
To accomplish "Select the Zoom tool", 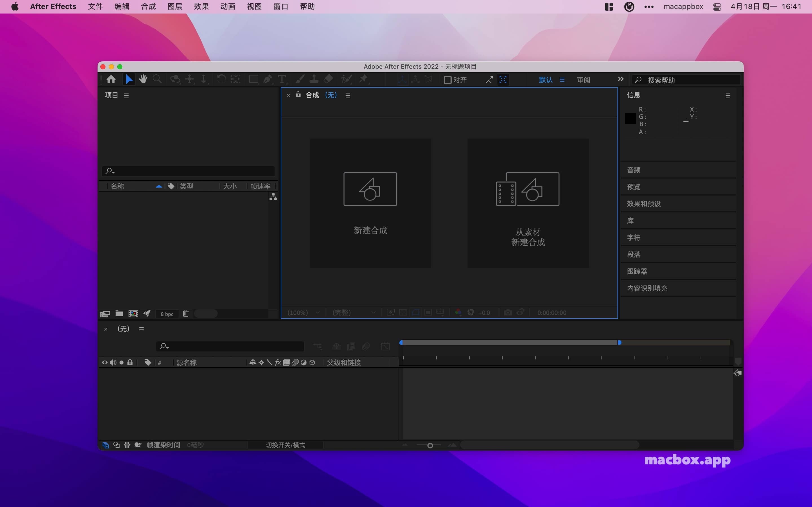I will click(157, 79).
